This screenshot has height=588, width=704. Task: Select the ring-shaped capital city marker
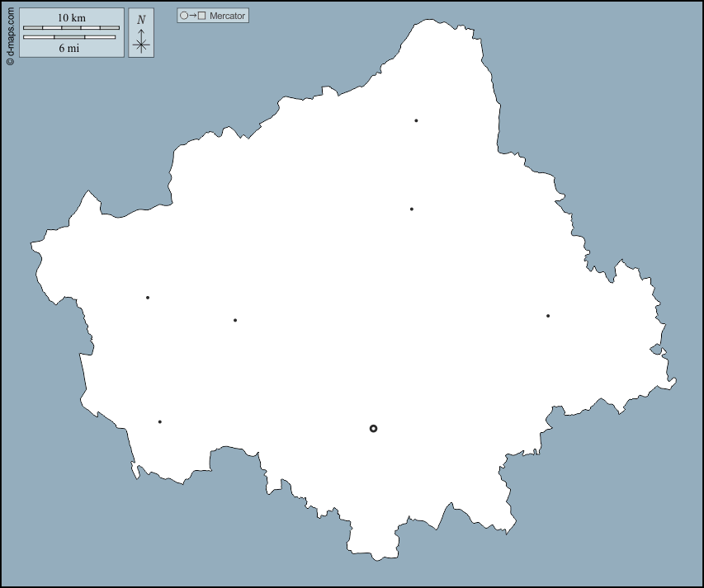[373, 428]
